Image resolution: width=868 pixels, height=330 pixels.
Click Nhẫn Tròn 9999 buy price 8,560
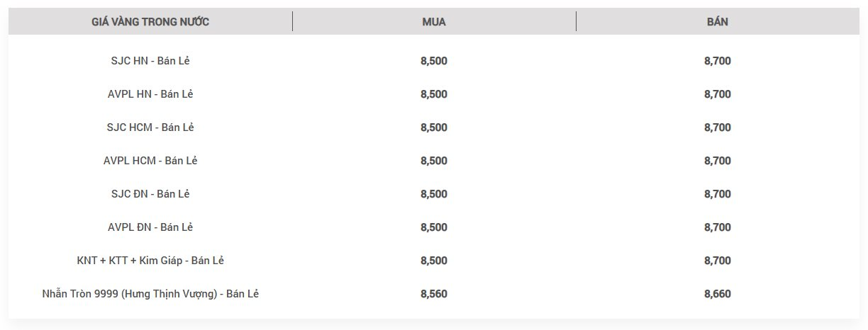pos(434,294)
